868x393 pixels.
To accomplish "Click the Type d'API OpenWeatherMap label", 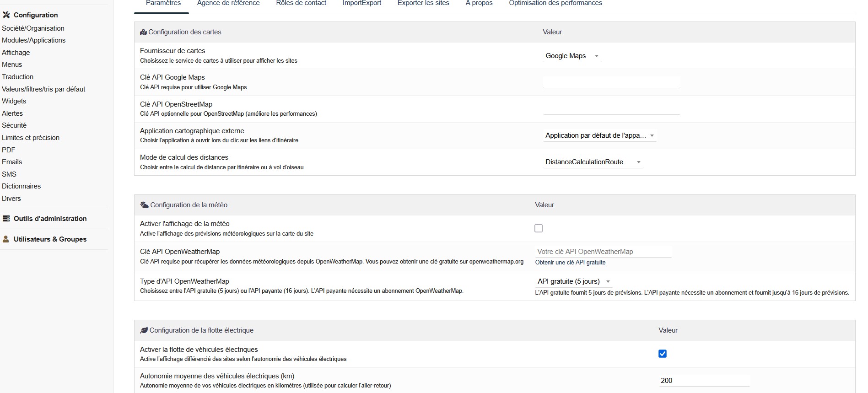I will click(184, 281).
